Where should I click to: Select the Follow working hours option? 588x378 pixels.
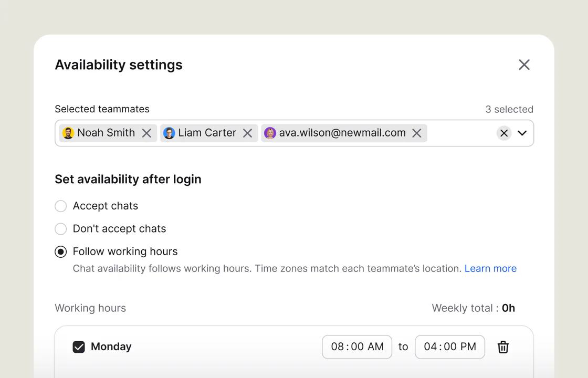point(61,251)
